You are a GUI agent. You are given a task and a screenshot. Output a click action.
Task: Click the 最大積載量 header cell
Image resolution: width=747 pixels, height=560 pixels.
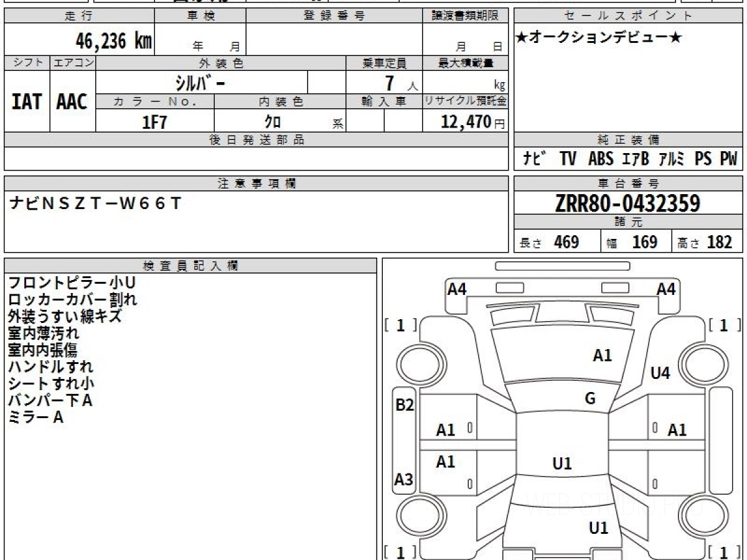(465, 63)
